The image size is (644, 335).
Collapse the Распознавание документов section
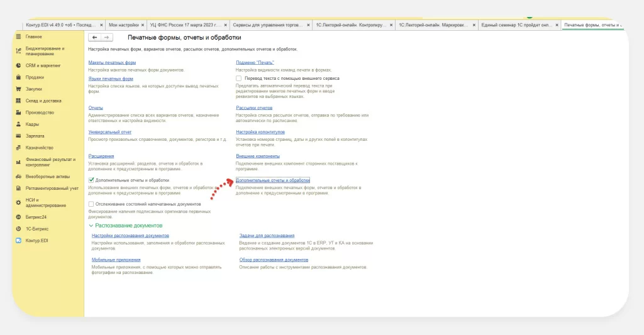91,225
